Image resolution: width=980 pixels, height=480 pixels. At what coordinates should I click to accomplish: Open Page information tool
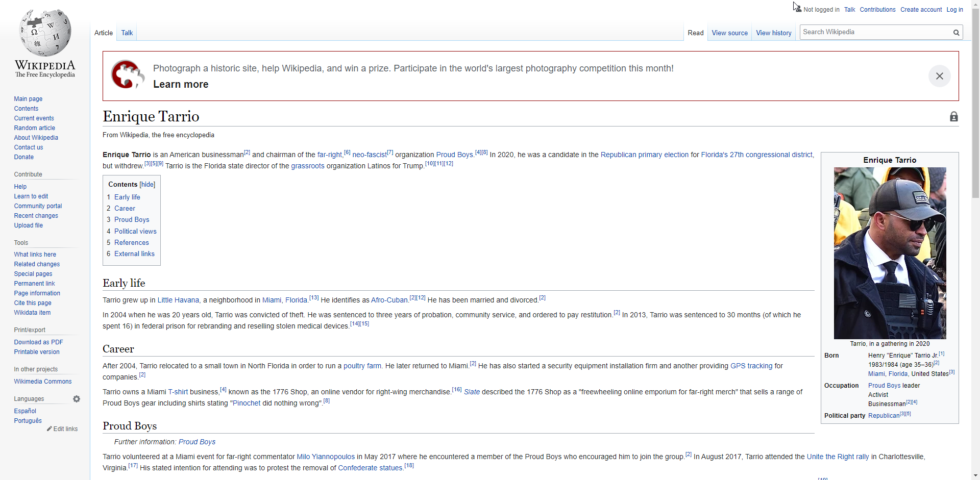click(37, 293)
